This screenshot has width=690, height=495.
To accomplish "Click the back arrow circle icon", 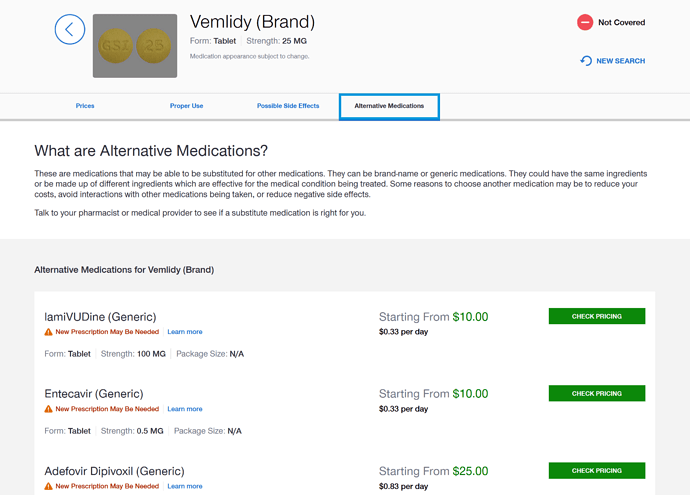I will click(70, 29).
